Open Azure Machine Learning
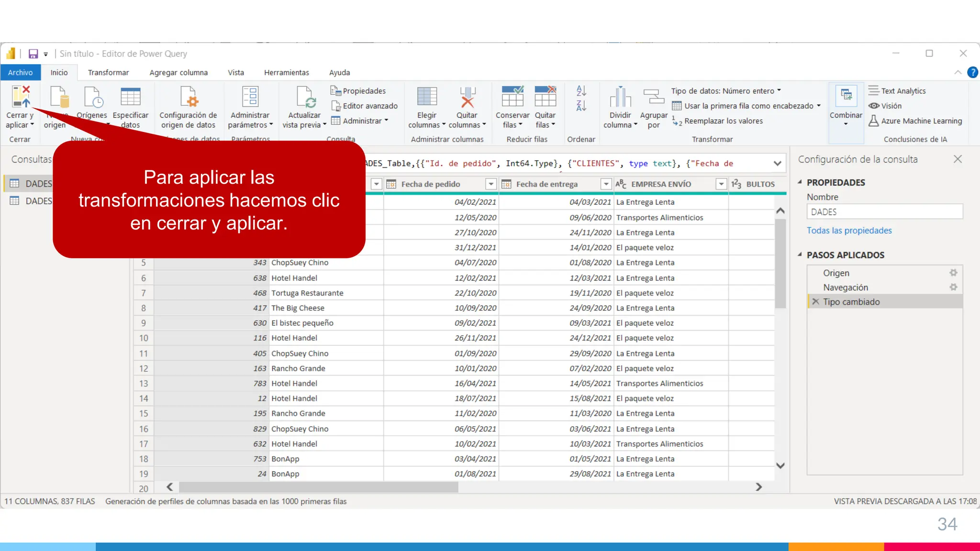 click(915, 121)
